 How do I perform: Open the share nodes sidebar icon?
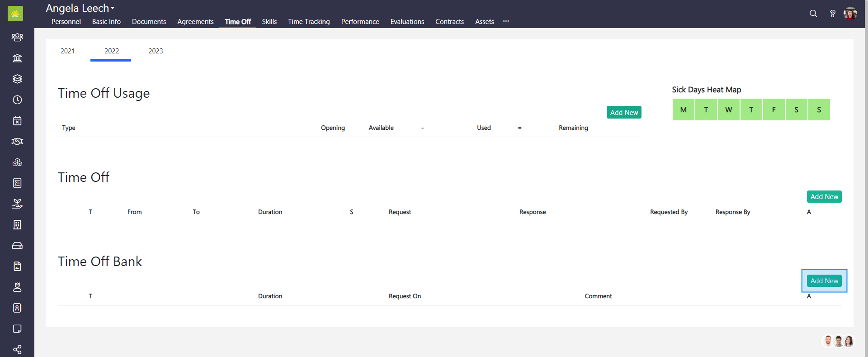pos(17,349)
